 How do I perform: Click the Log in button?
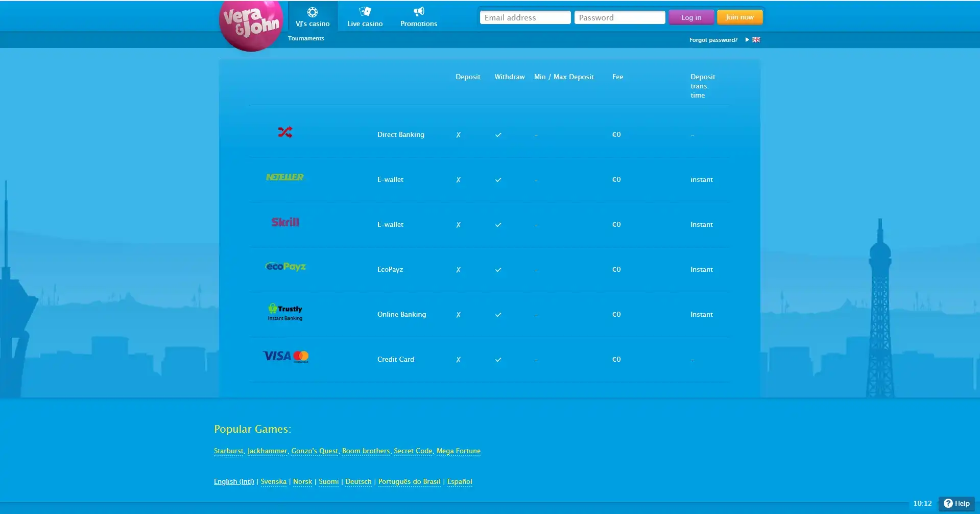pos(691,17)
